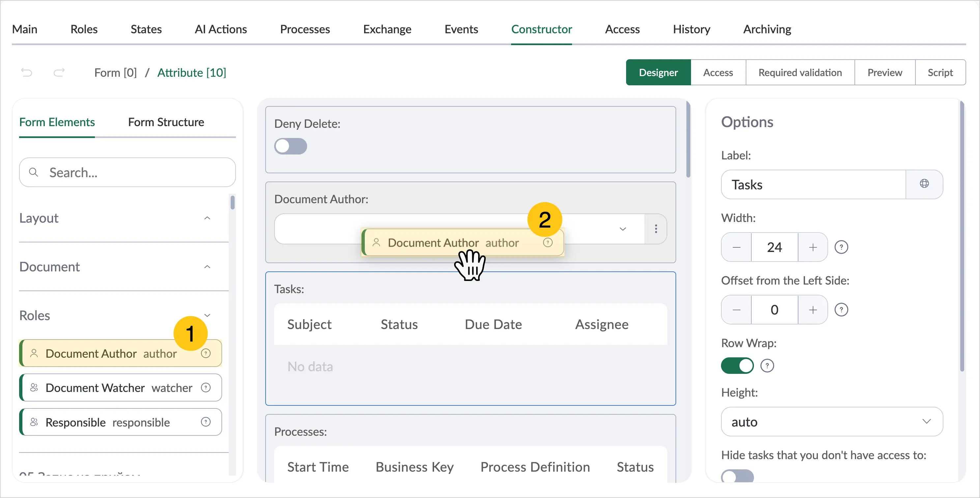Click the redo arrow icon
The width and height of the screenshot is (980, 498).
point(59,72)
